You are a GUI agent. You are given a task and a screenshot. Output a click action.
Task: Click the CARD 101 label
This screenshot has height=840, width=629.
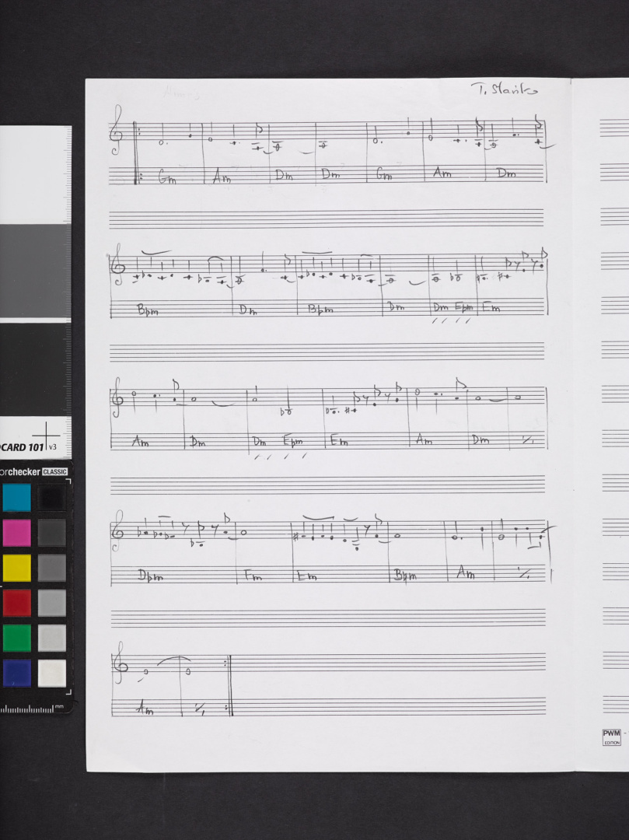pos(22,447)
